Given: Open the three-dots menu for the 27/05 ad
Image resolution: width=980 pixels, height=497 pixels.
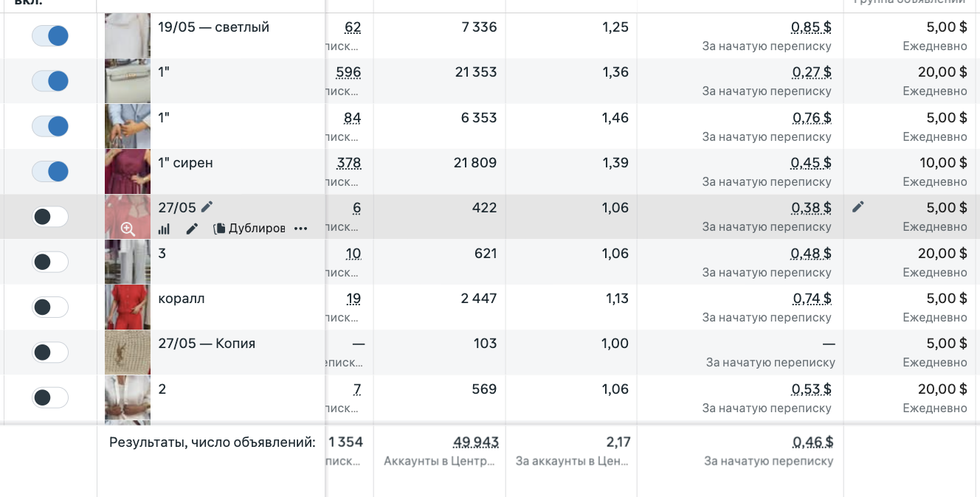Looking at the screenshot, I should [x=300, y=229].
